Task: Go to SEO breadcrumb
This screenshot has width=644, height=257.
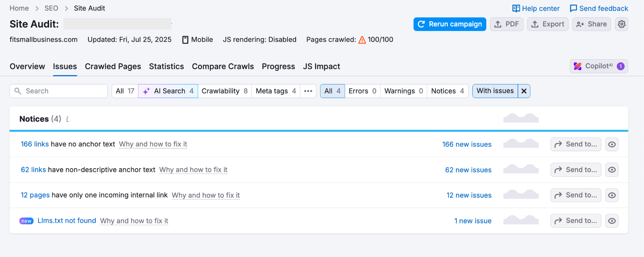Action: [51, 8]
